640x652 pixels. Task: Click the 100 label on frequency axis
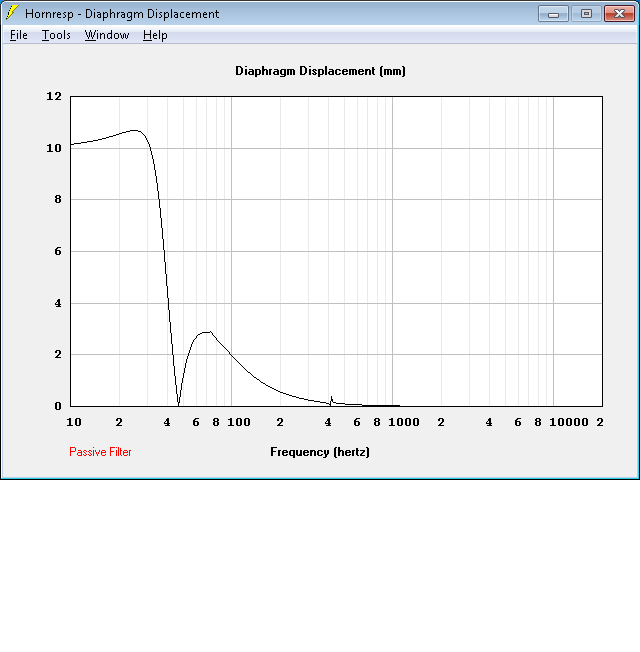tap(239, 422)
